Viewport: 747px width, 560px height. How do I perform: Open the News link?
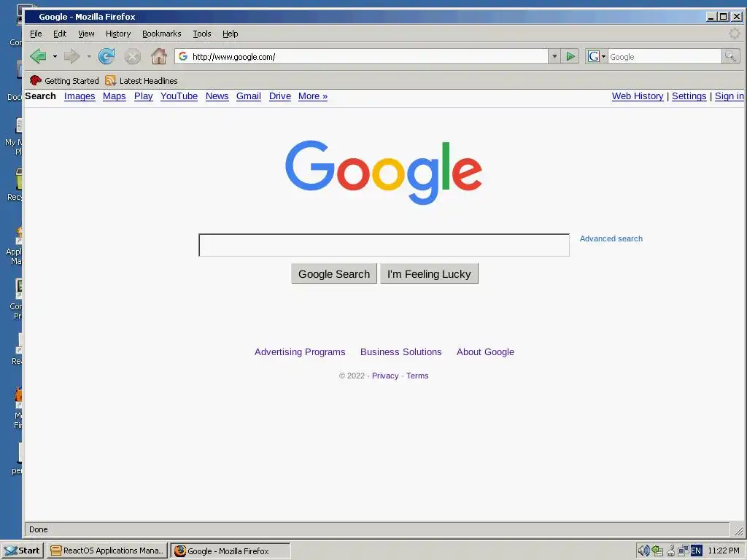[x=217, y=96]
